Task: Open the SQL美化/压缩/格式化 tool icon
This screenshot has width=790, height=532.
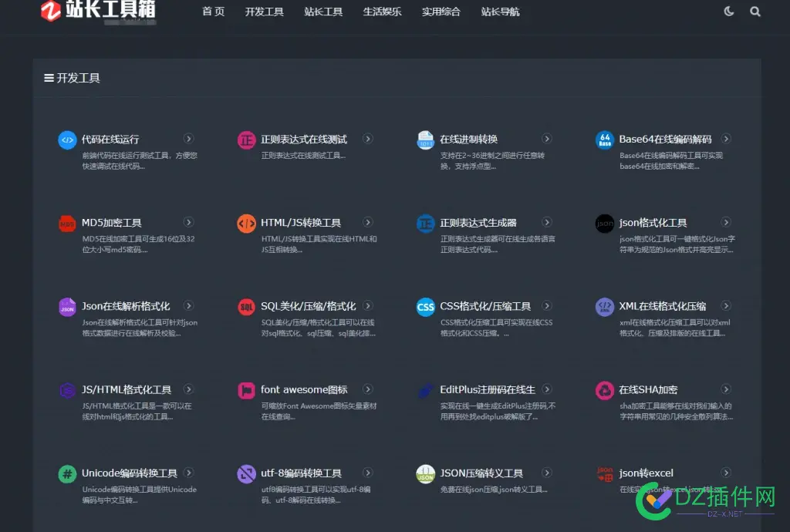Action: point(245,306)
